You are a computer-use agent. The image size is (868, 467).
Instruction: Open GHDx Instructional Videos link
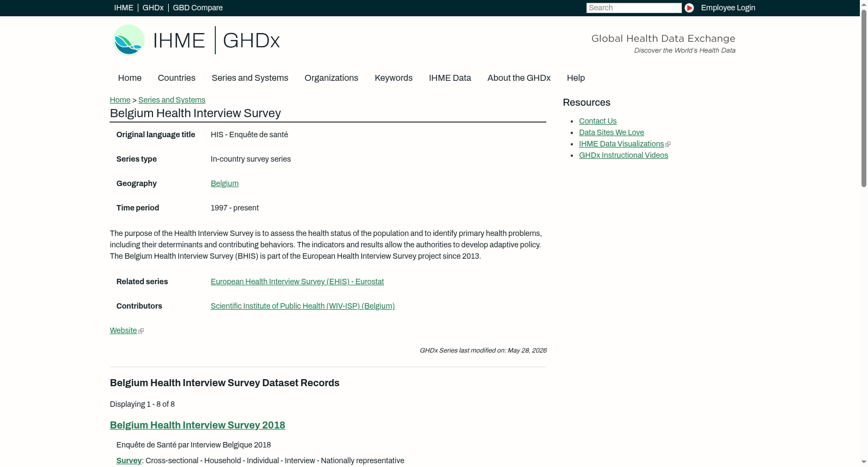coord(623,155)
